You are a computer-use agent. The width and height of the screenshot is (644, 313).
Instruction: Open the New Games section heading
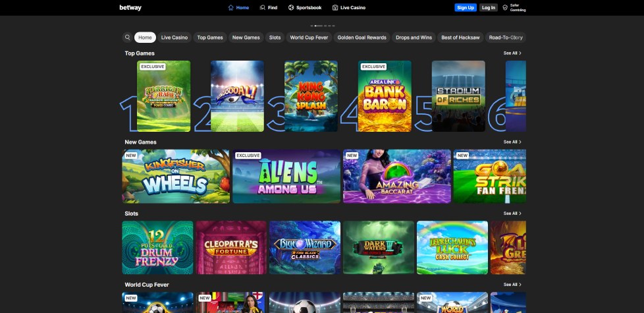pyautogui.click(x=140, y=142)
